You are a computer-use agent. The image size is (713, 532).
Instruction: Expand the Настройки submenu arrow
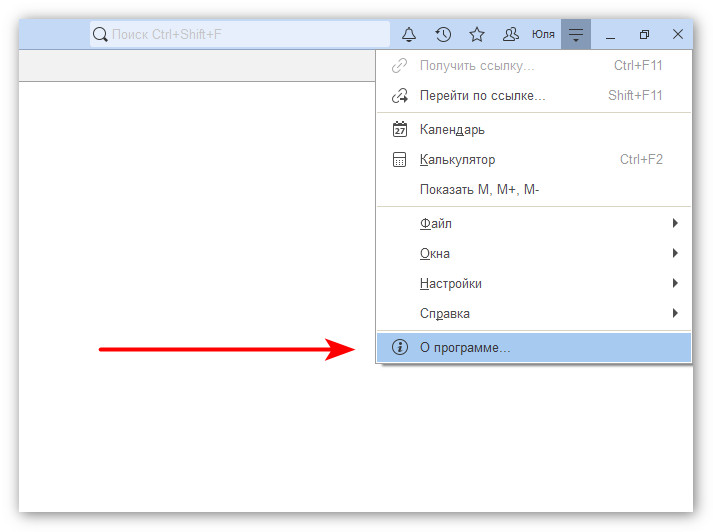click(x=676, y=284)
